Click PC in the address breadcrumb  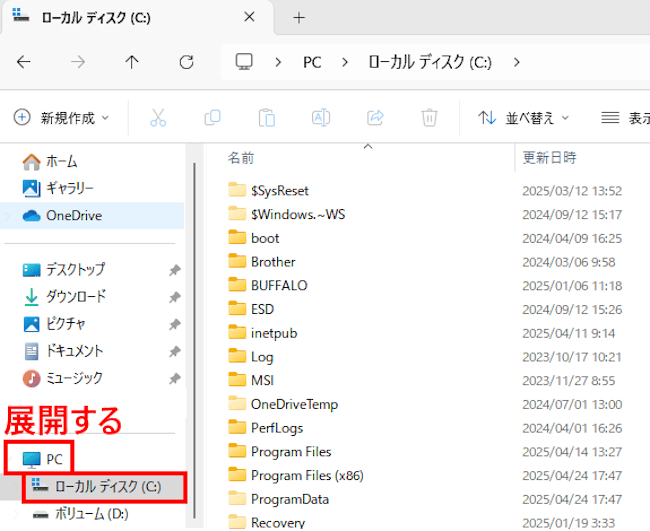tap(312, 63)
